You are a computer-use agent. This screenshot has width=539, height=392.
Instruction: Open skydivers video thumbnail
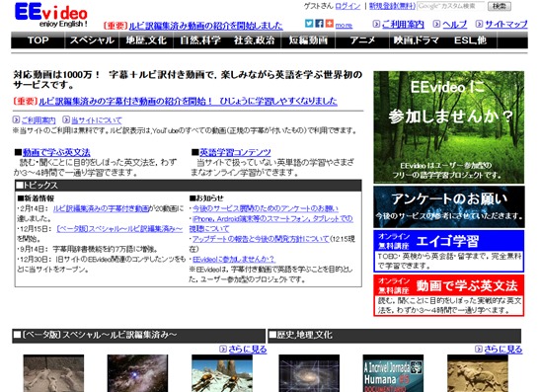(x=222, y=373)
